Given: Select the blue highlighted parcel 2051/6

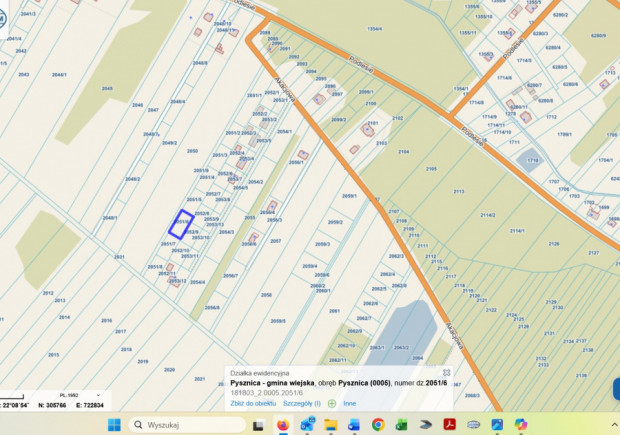Looking at the screenshot, I should tap(181, 224).
